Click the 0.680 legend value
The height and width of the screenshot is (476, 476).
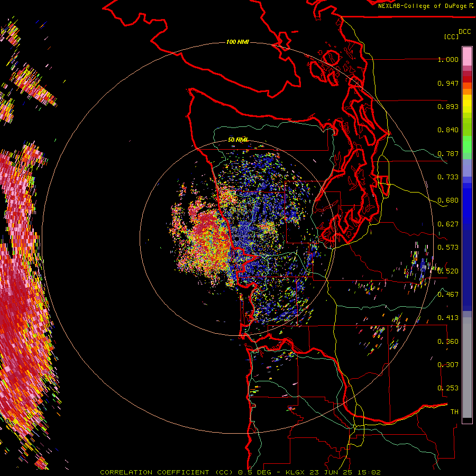coord(448,200)
